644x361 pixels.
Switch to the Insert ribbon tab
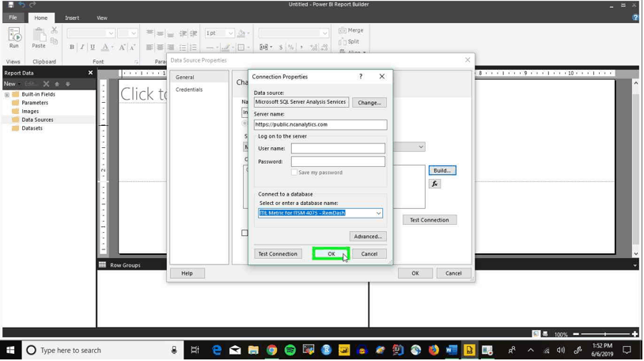click(x=72, y=17)
